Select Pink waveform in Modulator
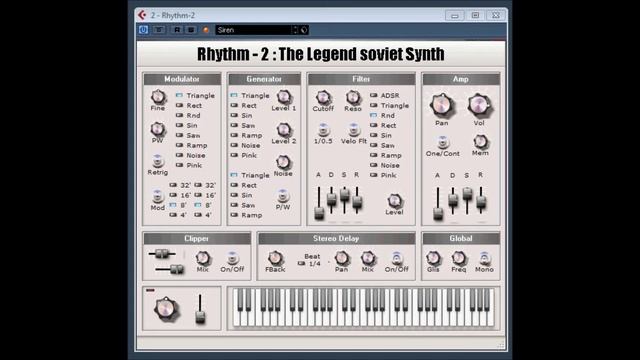This screenshot has width=640, height=360. (189, 165)
